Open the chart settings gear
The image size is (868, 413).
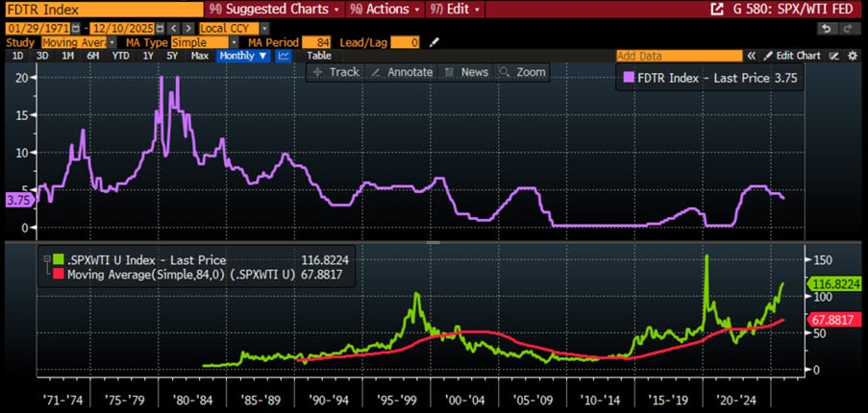tap(853, 56)
